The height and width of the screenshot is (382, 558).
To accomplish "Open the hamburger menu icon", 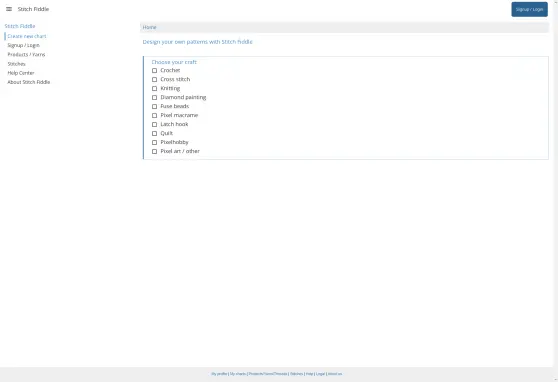I will tap(9, 9).
